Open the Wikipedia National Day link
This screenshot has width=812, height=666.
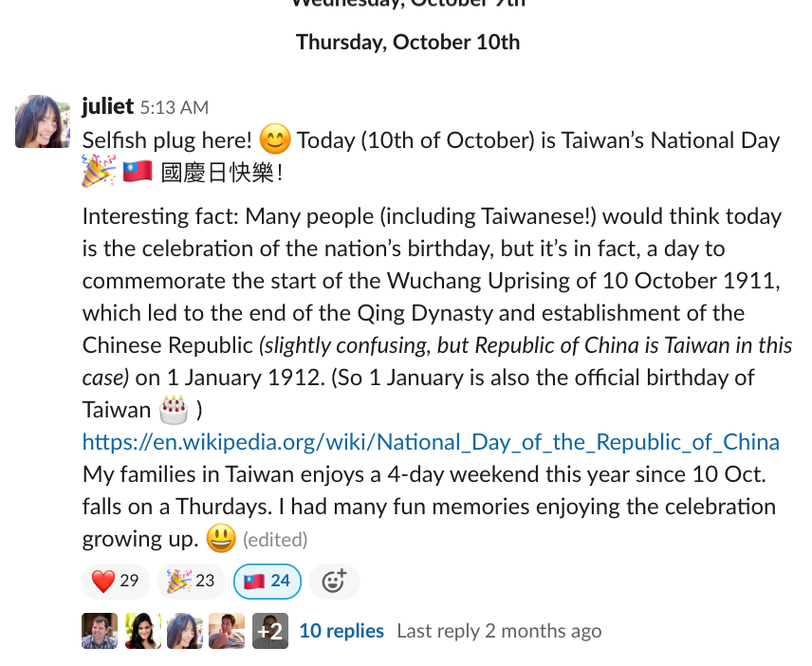[x=431, y=442]
